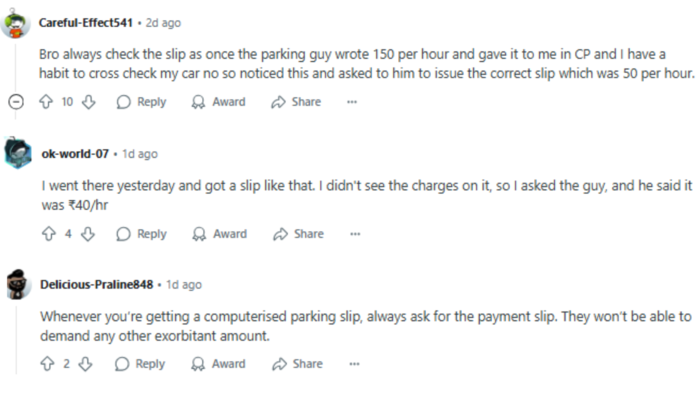Open more options on Careful-Effect541's comment
The image size is (700, 394).
(352, 102)
